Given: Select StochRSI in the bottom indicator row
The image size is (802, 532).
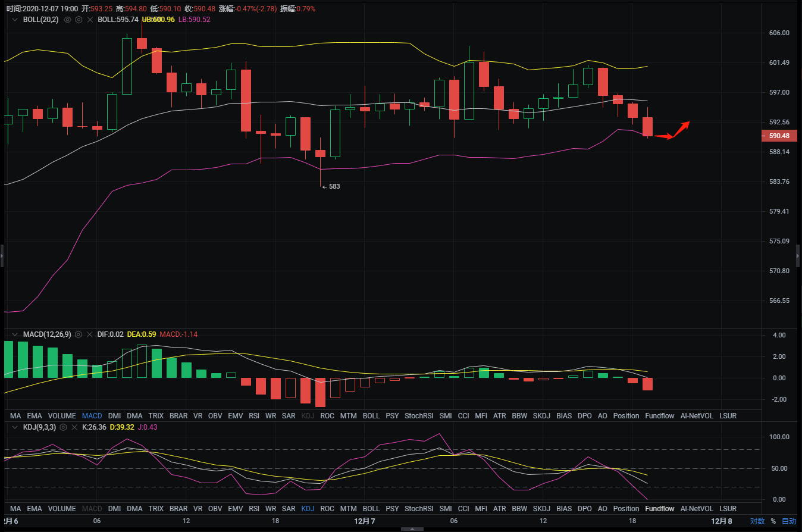Looking at the screenshot, I should 419,509.
